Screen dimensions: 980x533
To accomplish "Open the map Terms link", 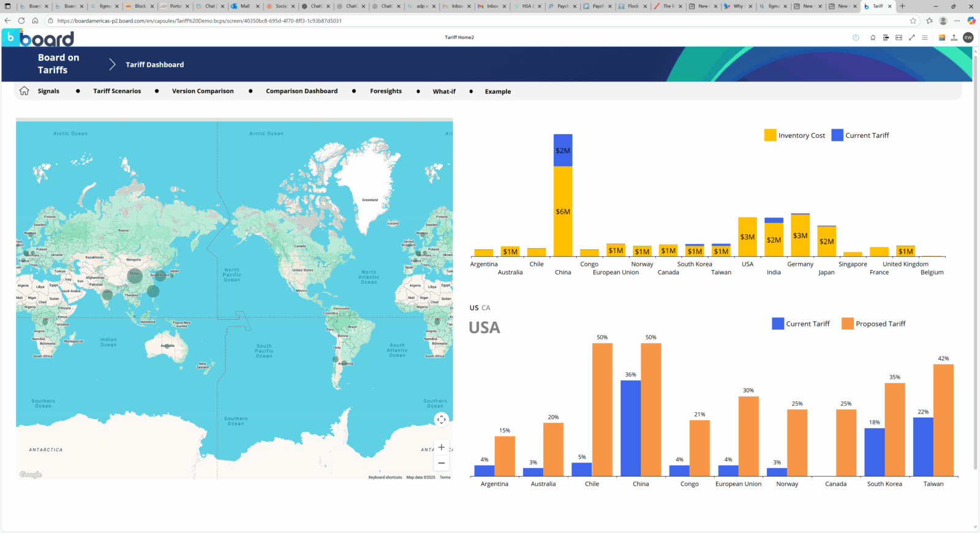I will 445,477.
